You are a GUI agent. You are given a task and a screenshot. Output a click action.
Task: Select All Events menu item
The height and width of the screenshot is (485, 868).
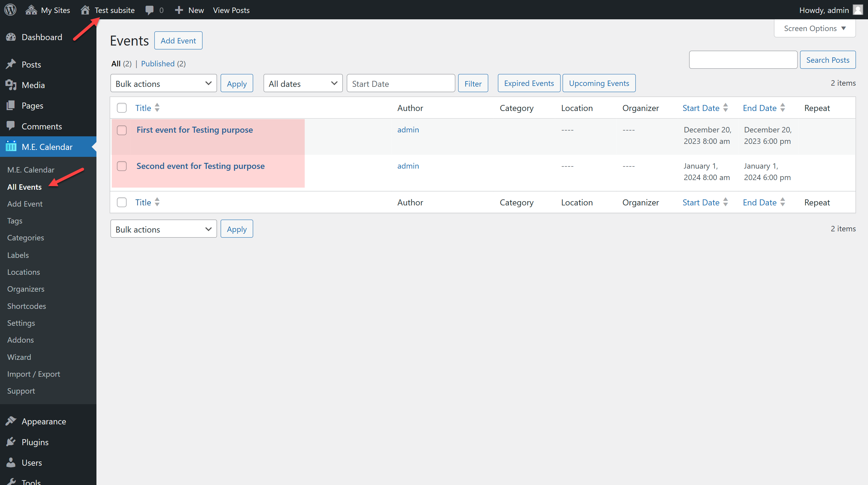coord(24,187)
